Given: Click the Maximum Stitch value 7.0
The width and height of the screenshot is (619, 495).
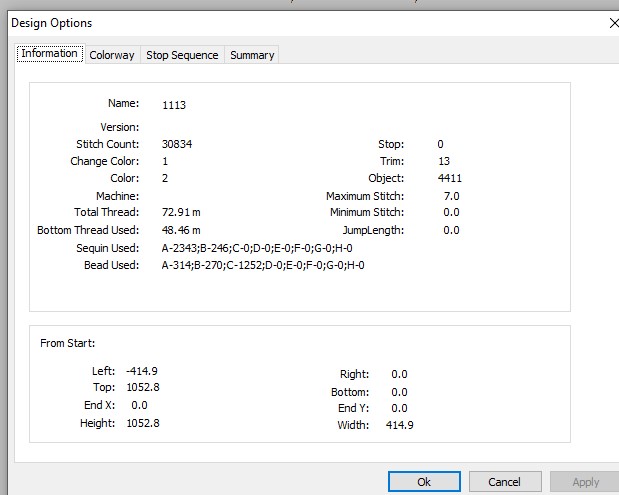Looking at the screenshot, I should (x=452, y=196).
